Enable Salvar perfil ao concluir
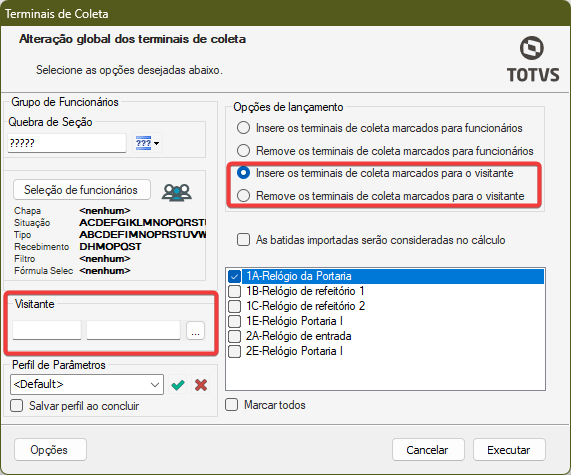This screenshot has width=571, height=475. tap(17, 406)
